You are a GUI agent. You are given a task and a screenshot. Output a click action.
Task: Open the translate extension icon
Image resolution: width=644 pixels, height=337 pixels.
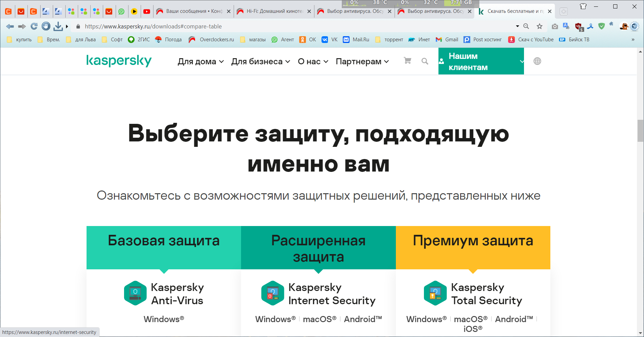point(566,26)
